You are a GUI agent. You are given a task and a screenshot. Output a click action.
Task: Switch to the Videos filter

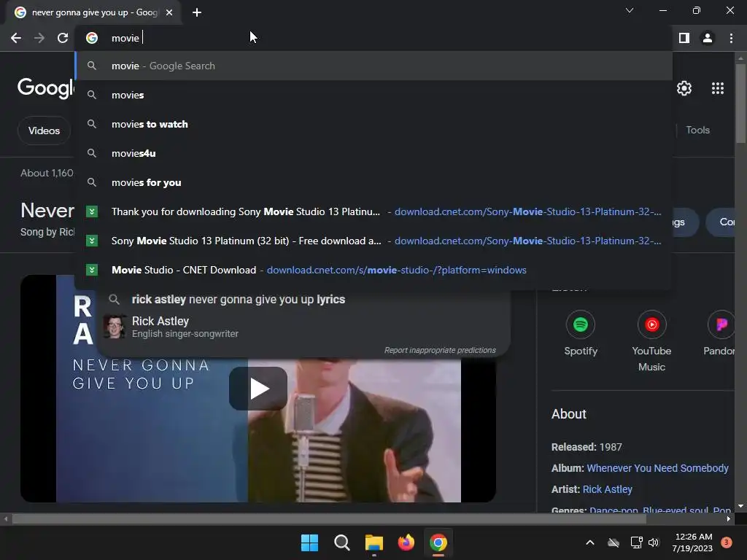point(44,131)
